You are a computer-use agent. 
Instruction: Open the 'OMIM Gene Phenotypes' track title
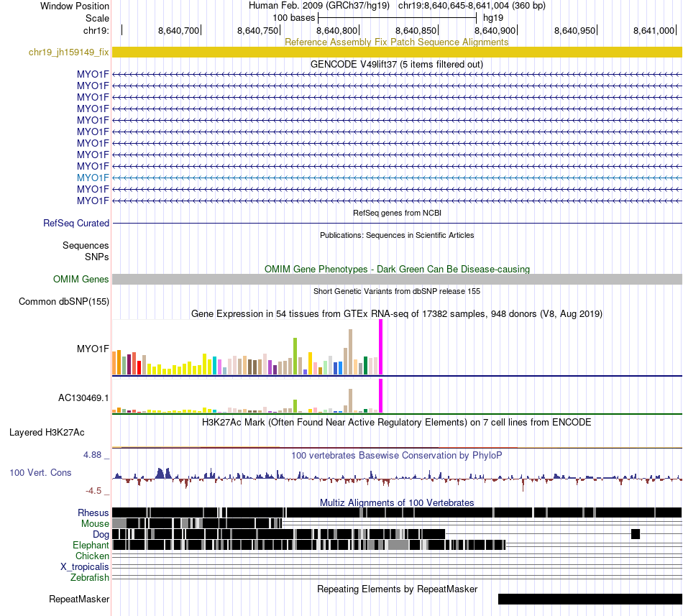tap(397, 269)
